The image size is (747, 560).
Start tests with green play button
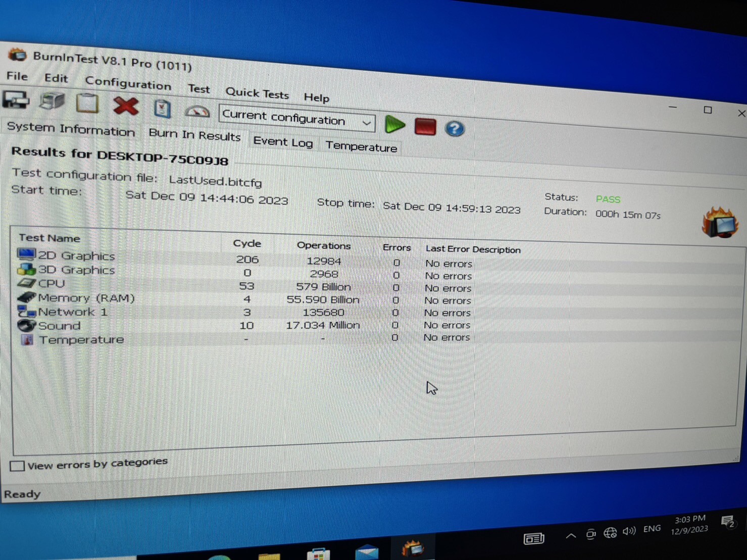click(x=394, y=125)
